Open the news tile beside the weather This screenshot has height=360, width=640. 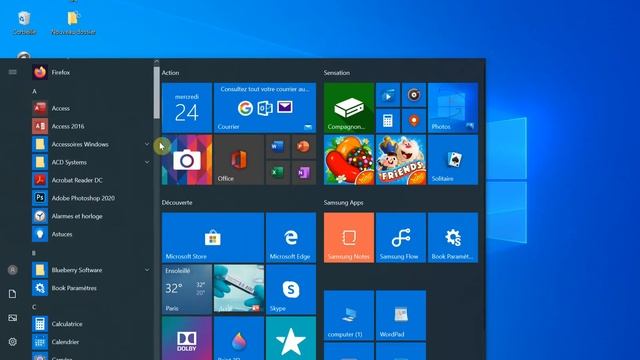239,289
